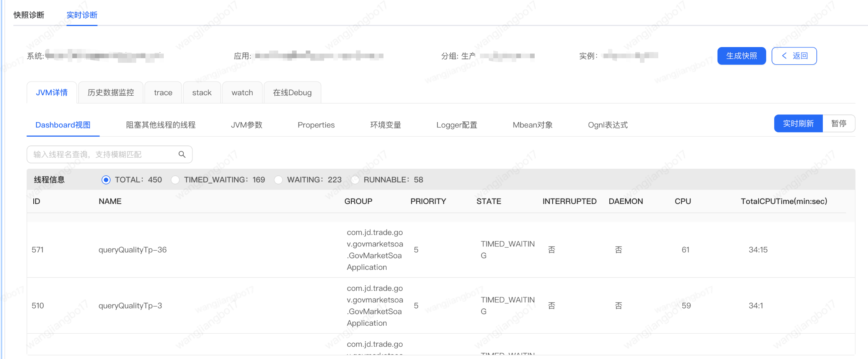Click the 生成快照 button
The width and height of the screenshot is (868, 359).
[741, 55]
